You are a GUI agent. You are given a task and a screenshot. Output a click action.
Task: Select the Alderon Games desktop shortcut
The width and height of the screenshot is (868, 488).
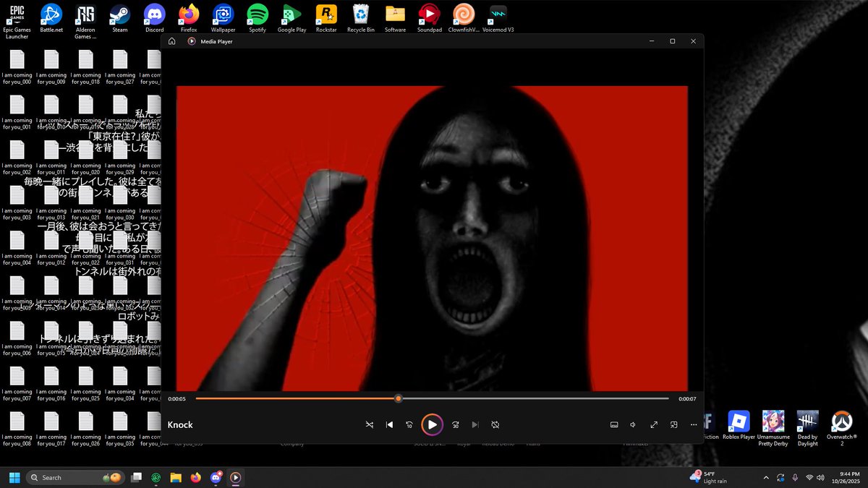(x=85, y=22)
